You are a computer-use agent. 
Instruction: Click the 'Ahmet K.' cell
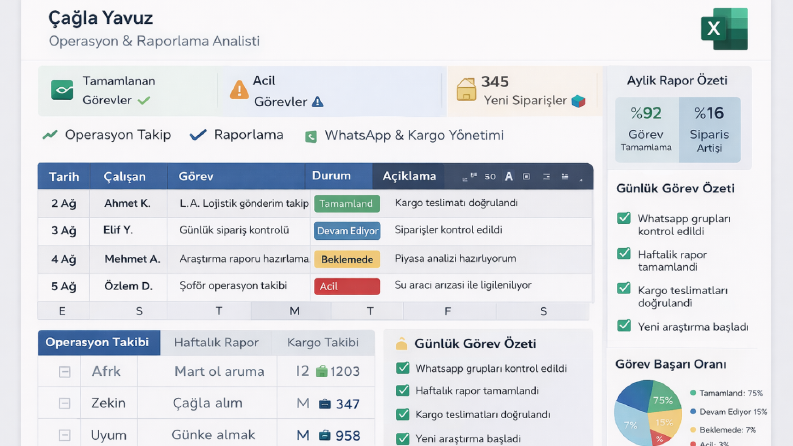[127, 204]
